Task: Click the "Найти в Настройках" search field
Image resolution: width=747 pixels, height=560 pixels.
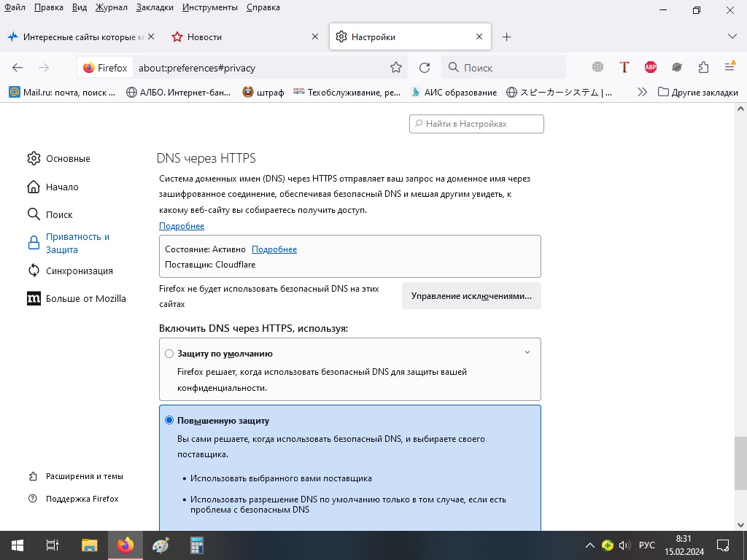Action: click(477, 124)
